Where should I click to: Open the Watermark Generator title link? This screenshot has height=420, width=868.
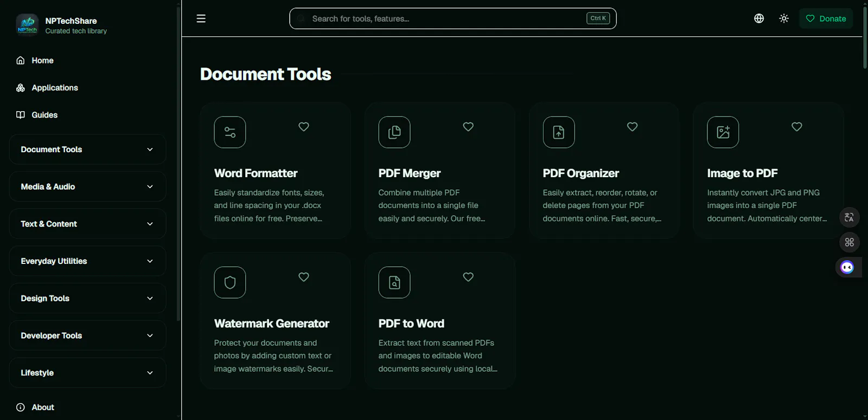[272, 324]
